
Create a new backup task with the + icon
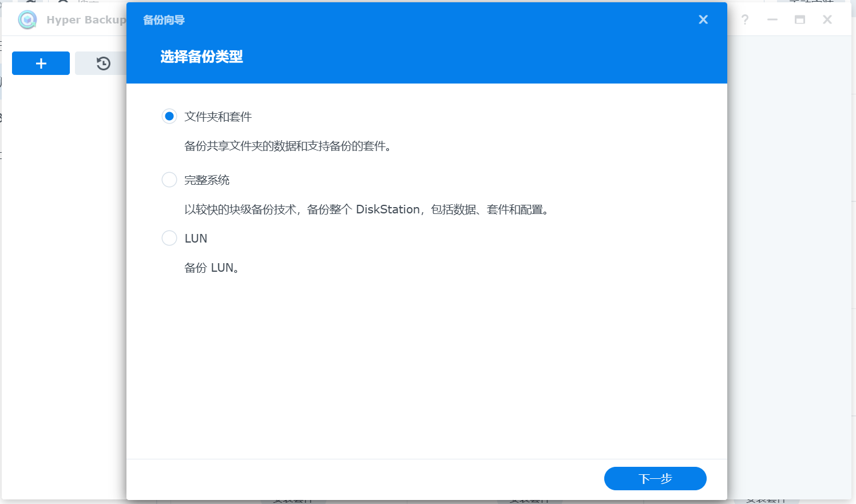41,63
